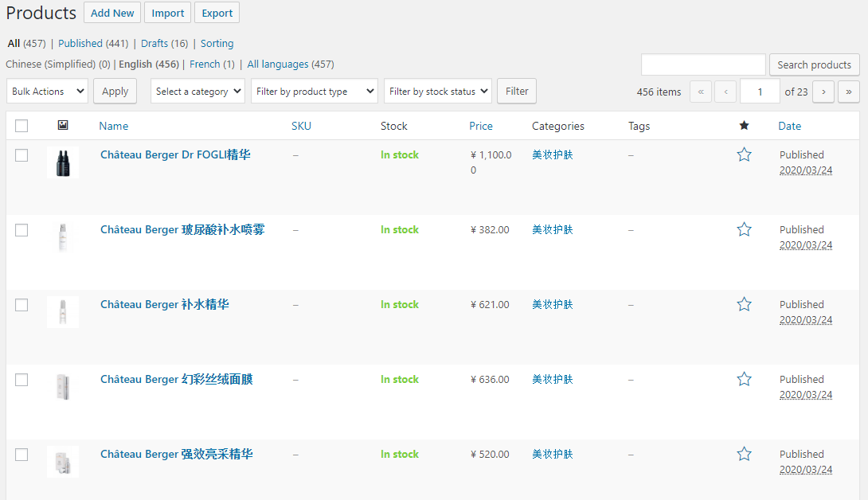Open the Bulk Actions dropdown
This screenshot has height=500, width=868.
pyautogui.click(x=47, y=92)
